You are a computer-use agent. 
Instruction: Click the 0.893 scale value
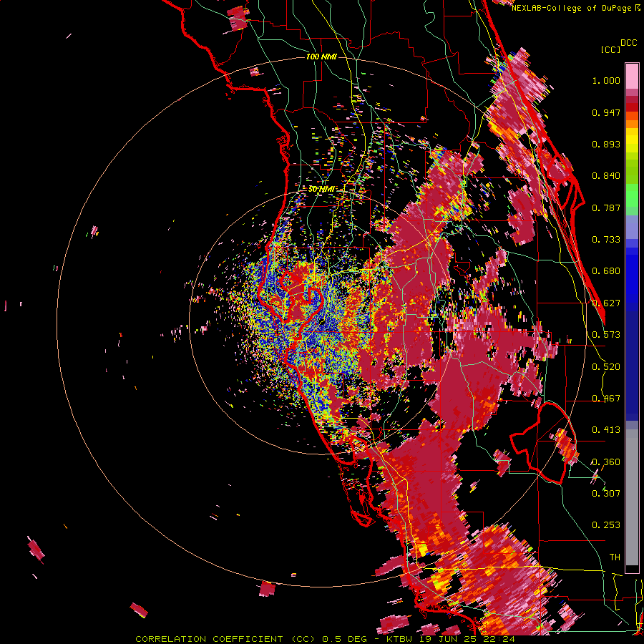[606, 144]
